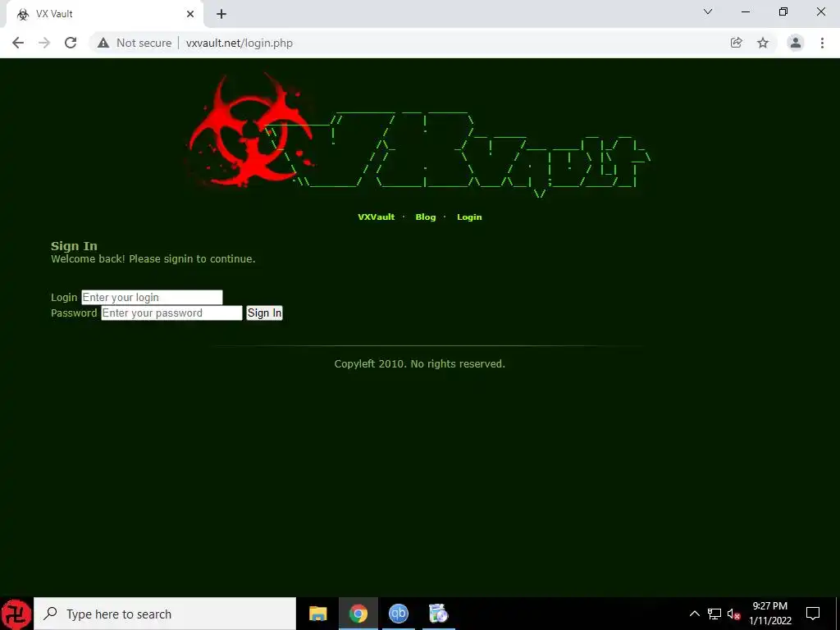Bookmark this page with the star

pos(763,43)
